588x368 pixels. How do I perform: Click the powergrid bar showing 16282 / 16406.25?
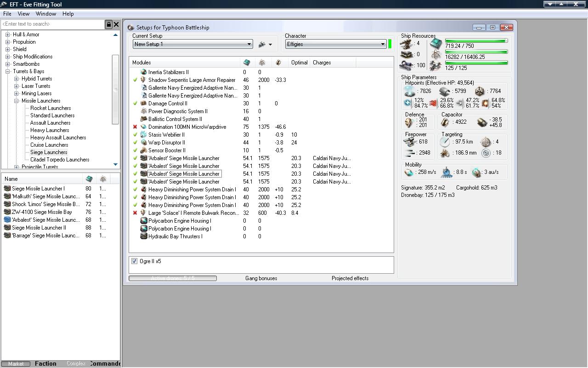point(476,52)
